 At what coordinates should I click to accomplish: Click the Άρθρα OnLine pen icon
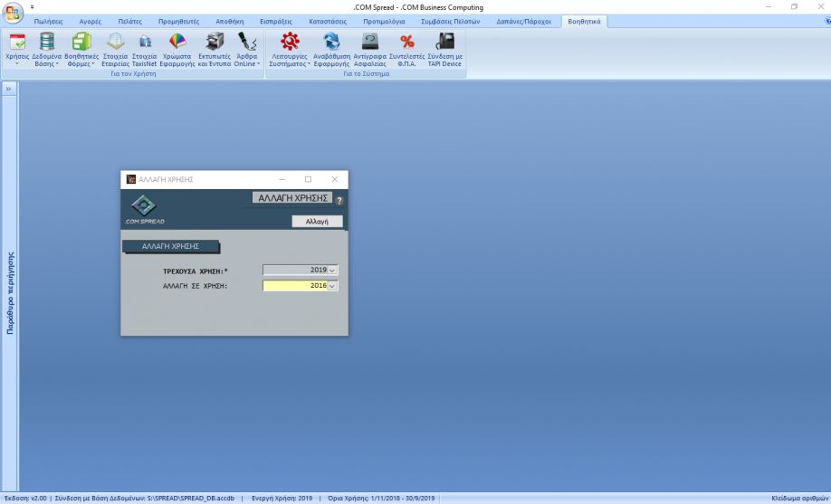click(x=247, y=42)
